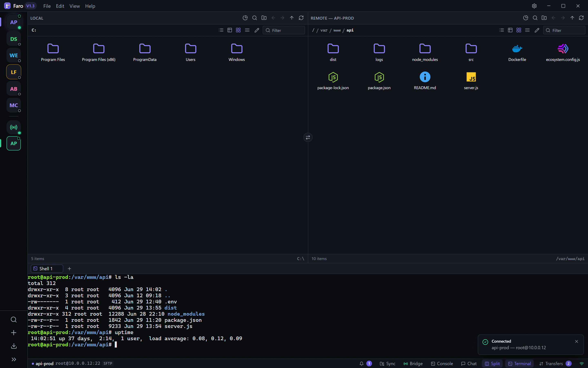Expand the sidebar with double chevron
The image size is (588, 368).
(14, 359)
